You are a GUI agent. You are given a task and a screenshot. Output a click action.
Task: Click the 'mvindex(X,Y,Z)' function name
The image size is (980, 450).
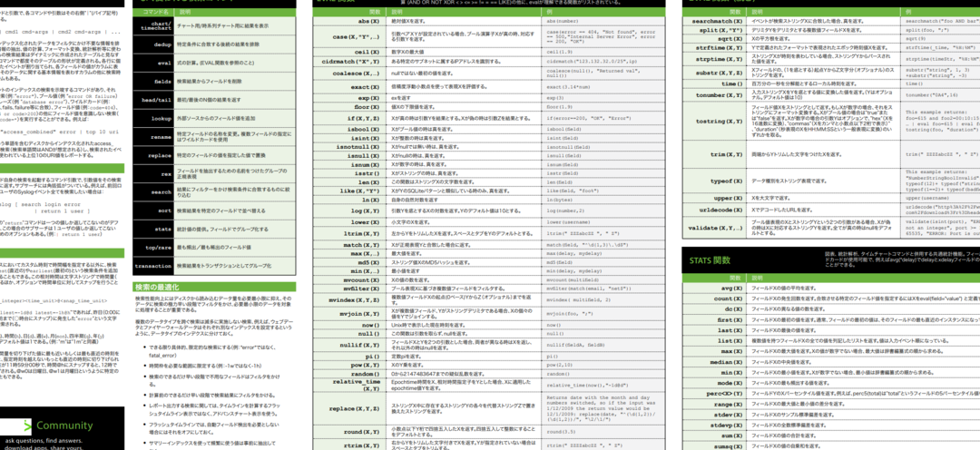pos(354,300)
